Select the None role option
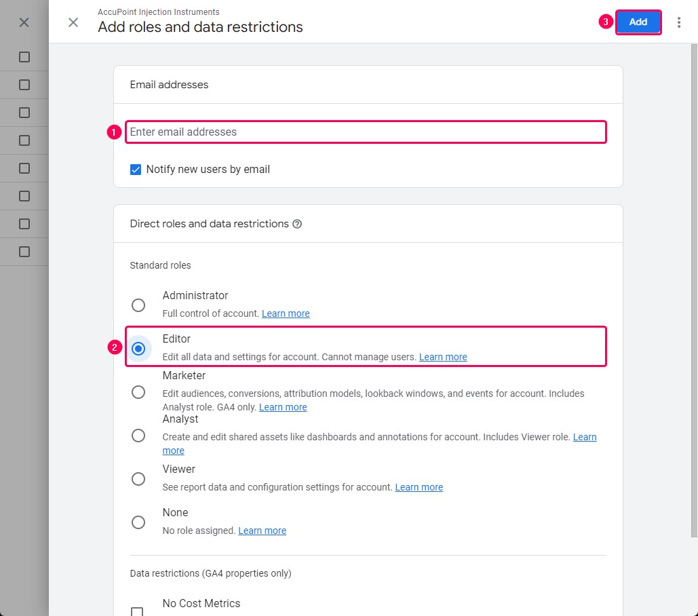The width and height of the screenshot is (698, 616). 138,522
